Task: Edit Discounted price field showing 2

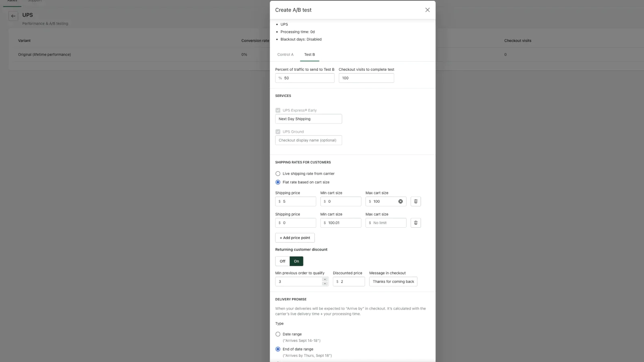Action: click(349, 282)
